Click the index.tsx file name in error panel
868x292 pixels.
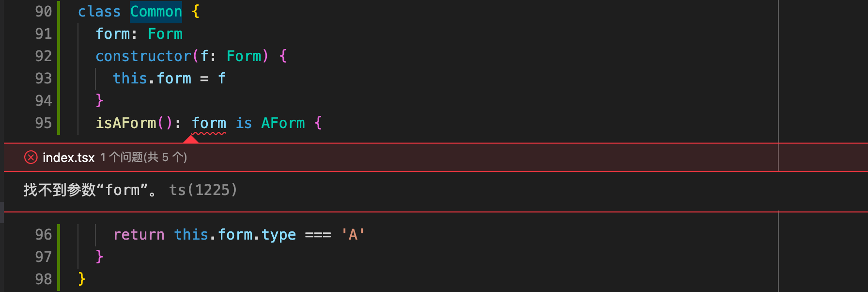coord(68,158)
